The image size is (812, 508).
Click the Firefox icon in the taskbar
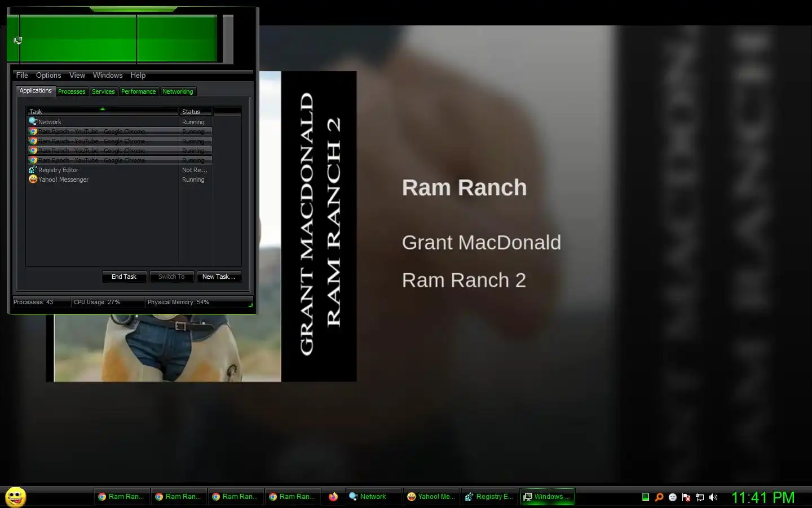[333, 497]
